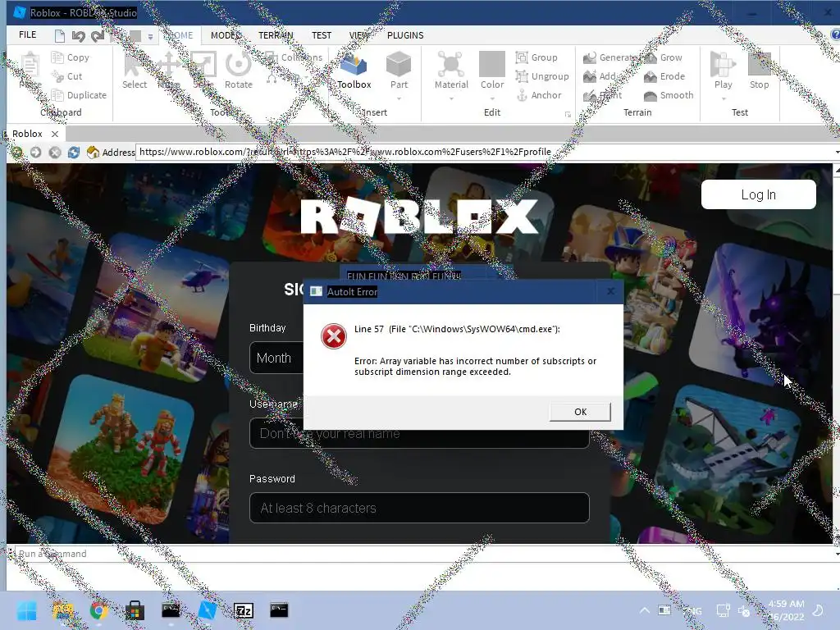The width and height of the screenshot is (840, 630).
Task: Click the browser forward arrow icon
Action: (x=35, y=152)
